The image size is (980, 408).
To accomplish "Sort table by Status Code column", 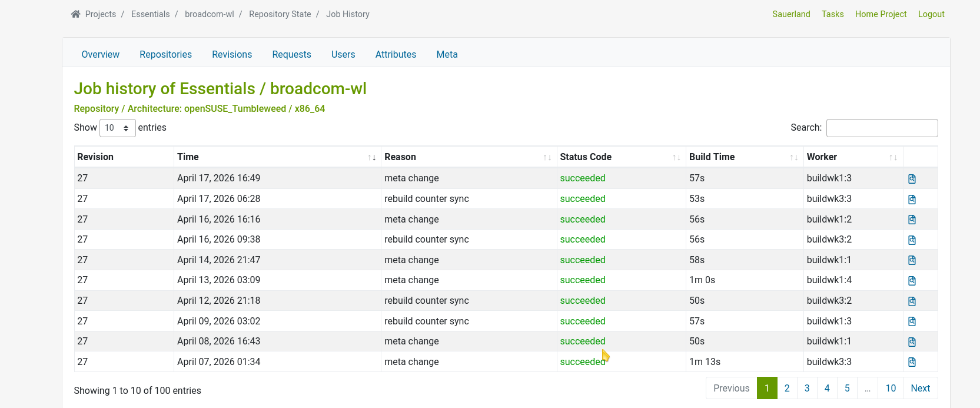I will tap(620, 157).
